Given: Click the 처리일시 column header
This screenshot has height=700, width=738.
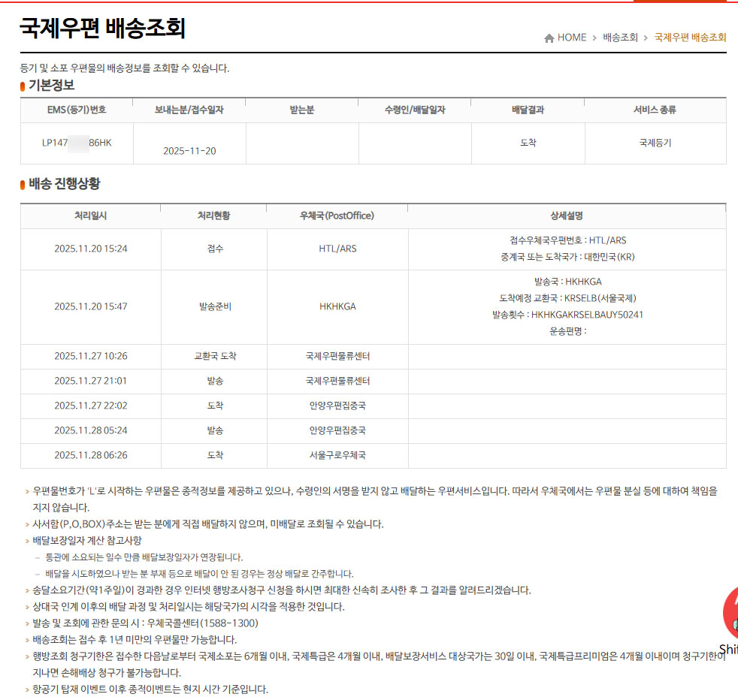Looking at the screenshot, I should [x=90, y=216].
